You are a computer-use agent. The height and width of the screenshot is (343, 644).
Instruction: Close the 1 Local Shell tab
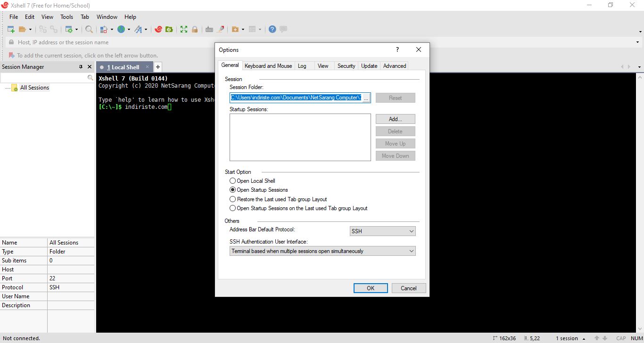coord(147,67)
